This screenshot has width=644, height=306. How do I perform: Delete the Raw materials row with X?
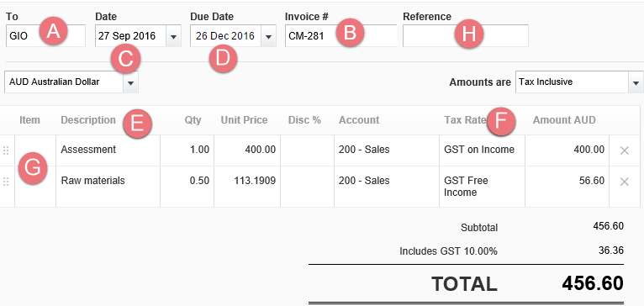click(x=625, y=182)
